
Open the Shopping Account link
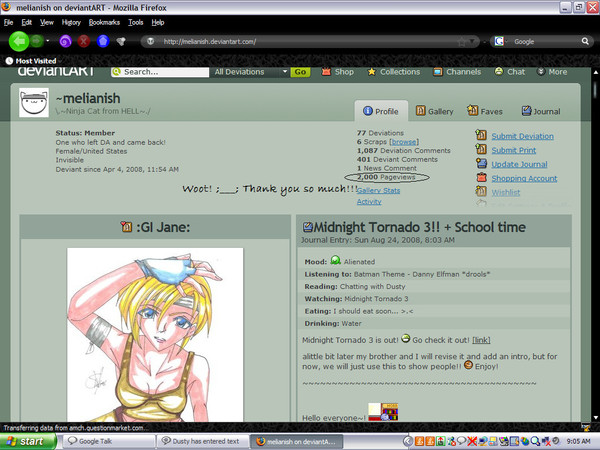pos(524,179)
